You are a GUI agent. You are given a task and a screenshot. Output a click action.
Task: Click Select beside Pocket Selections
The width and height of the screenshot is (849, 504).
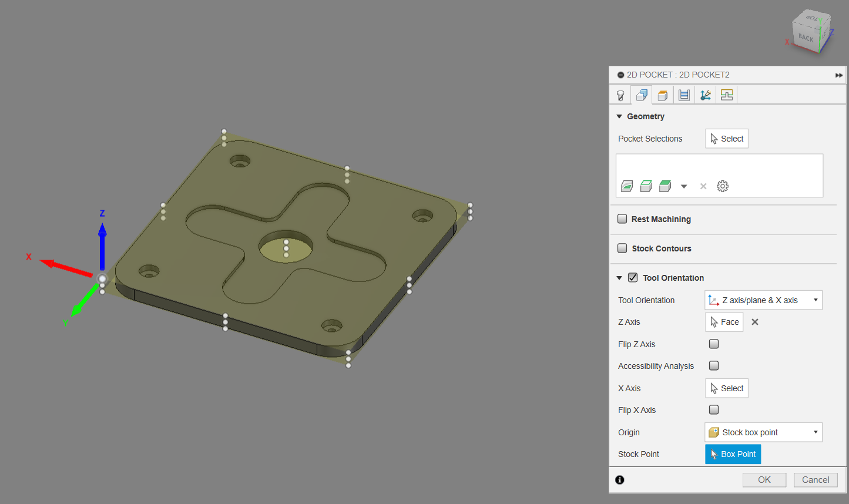pos(727,139)
